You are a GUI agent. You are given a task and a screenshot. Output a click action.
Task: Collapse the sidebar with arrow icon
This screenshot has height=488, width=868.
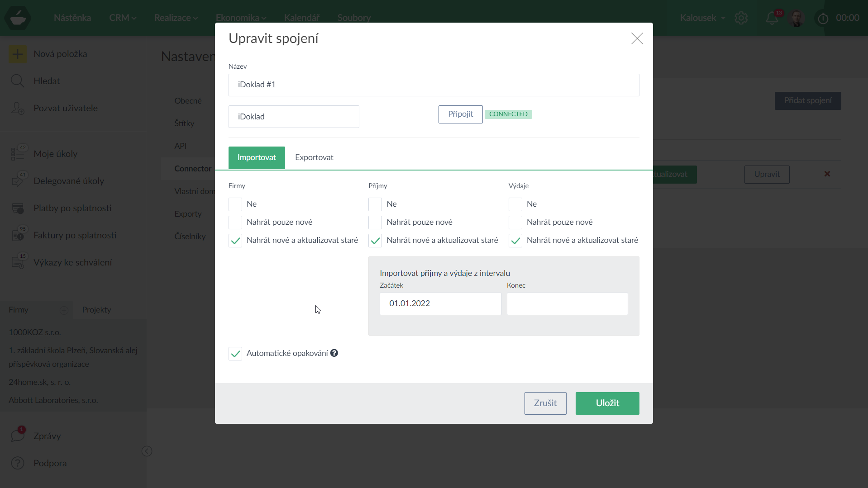pyautogui.click(x=147, y=451)
